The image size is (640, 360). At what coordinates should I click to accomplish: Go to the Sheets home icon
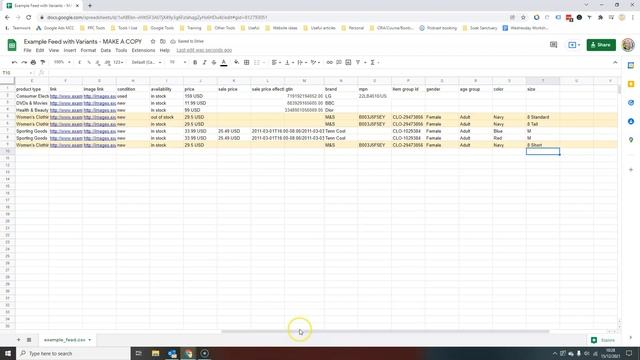[12, 45]
